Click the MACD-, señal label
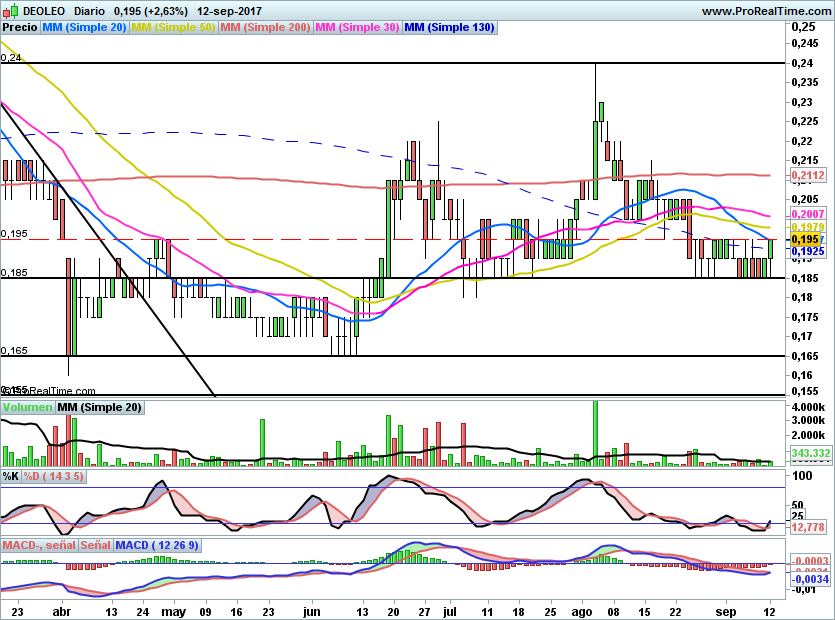This screenshot has height=620, width=835. click(x=39, y=545)
